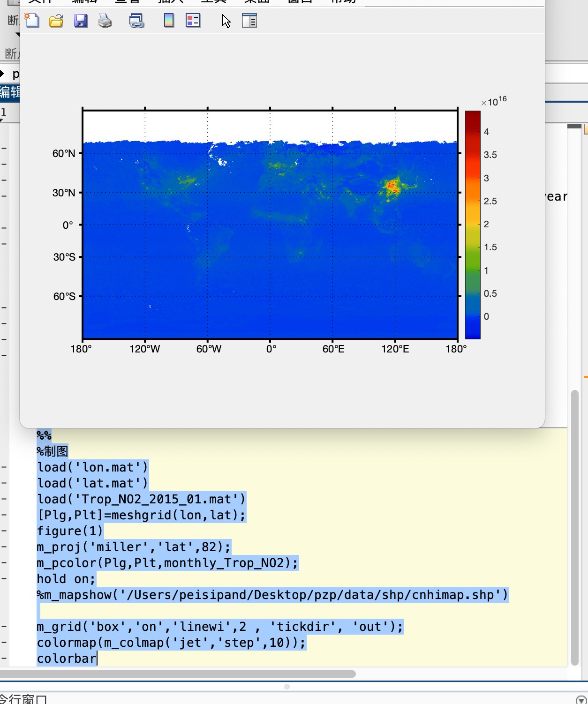Click the editor's vertical scrollbar thumb
588x704 pixels.
(575, 527)
